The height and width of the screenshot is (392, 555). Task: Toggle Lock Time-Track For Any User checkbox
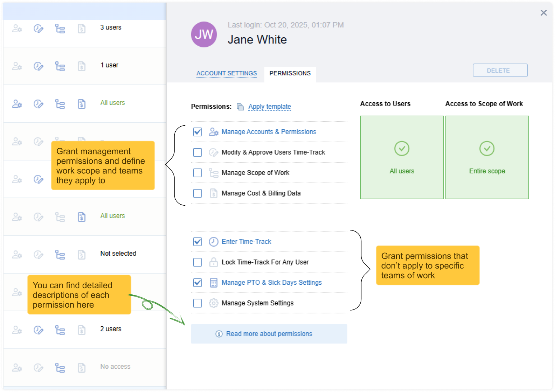point(198,262)
